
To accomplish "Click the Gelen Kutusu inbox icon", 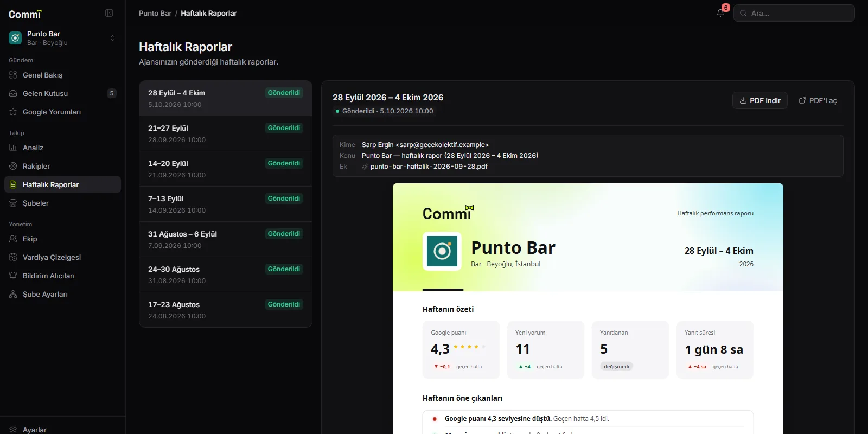I will pos(13,93).
